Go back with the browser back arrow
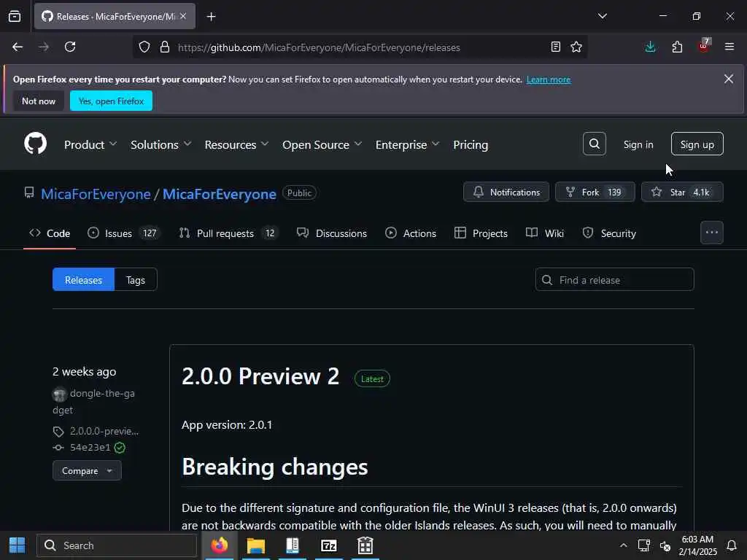 pyautogui.click(x=18, y=47)
